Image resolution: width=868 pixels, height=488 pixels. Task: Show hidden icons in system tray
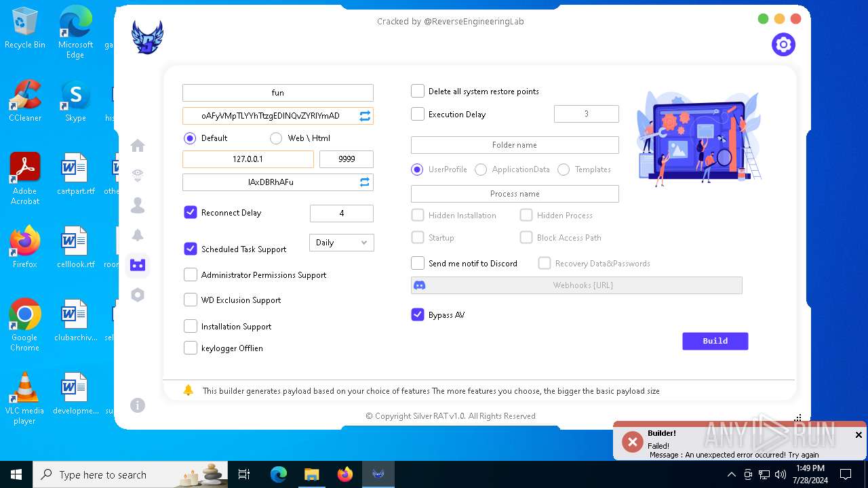[732, 474]
